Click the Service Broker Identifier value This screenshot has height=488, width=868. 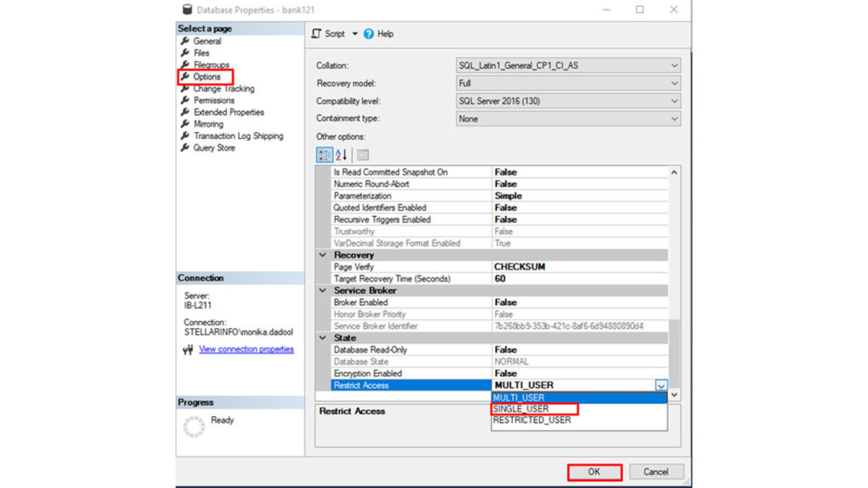click(569, 326)
